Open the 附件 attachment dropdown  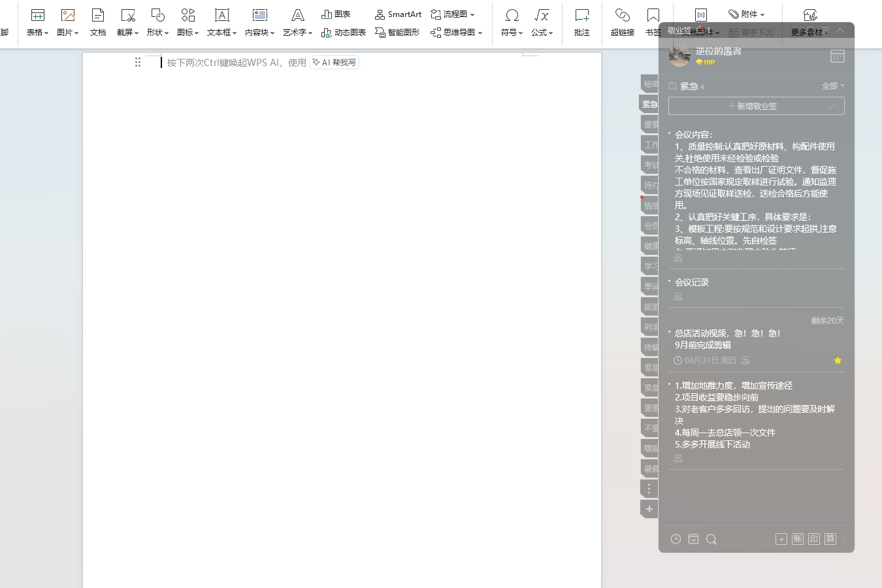[747, 14]
